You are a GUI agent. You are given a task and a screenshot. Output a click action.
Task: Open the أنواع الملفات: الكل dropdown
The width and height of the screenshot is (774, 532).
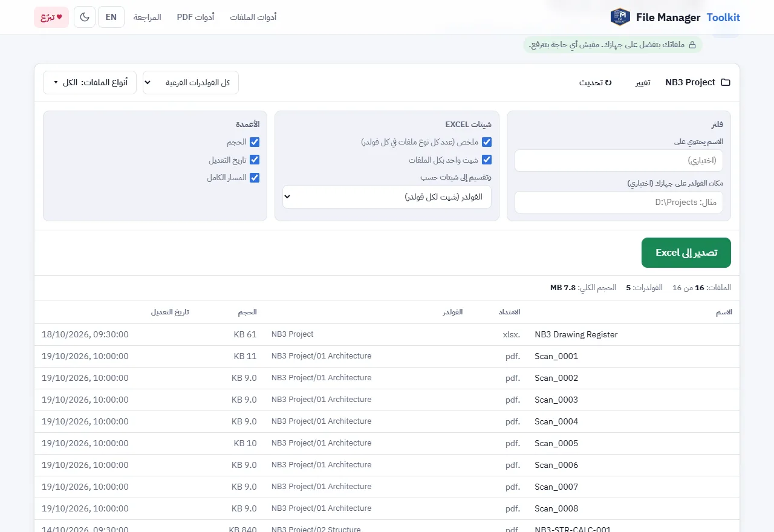click(89, 82)
